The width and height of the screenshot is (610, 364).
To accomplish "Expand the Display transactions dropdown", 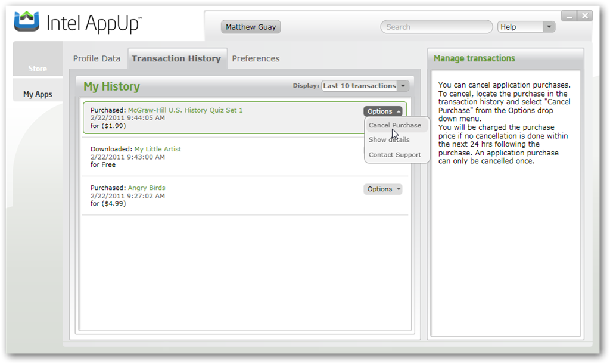I will tap(403, 86).
